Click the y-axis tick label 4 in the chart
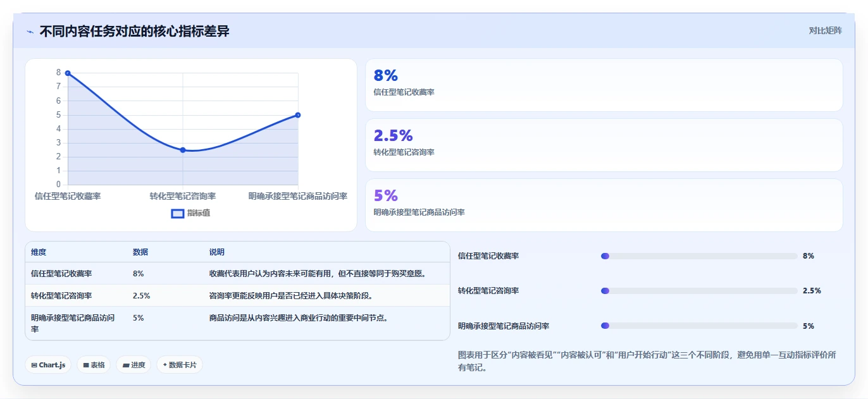Screen dimensions: 868x399 pyautogui.click(x=58, y=129)
